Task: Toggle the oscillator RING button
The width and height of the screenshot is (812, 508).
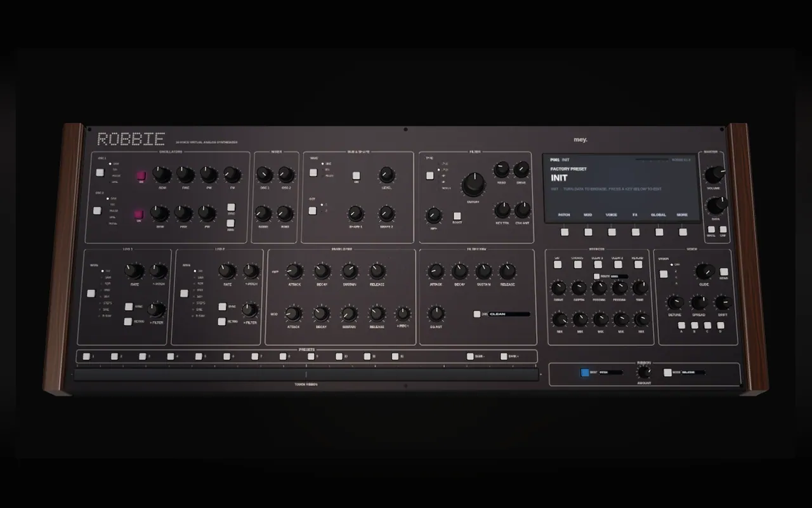Action: [x=230, y=223]
